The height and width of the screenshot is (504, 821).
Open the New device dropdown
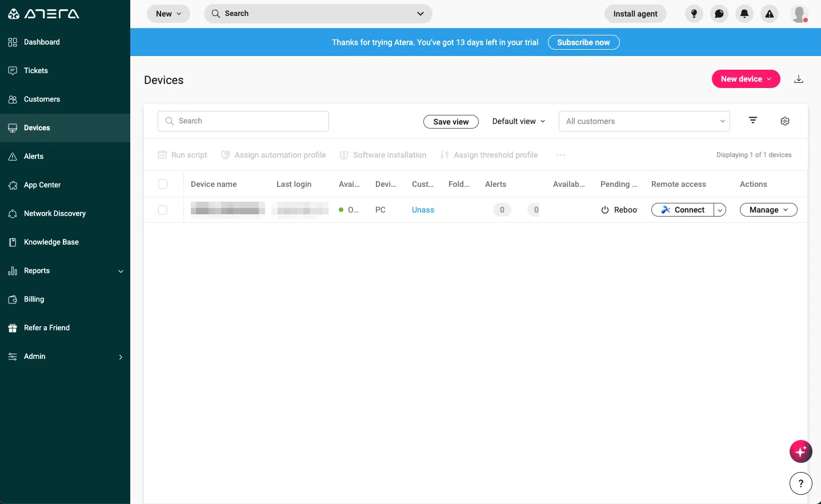(746, 79)
